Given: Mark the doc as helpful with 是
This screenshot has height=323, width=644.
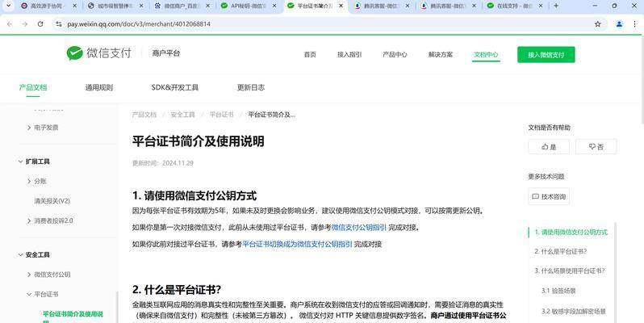Looking at the screenshot, I should pos(549,147).
